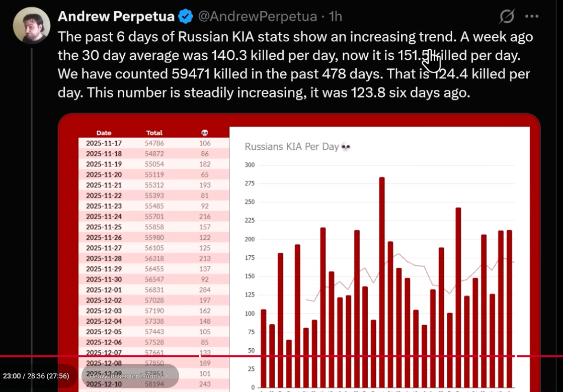
Task: Click the blue verified badge
Action: tap(186, 17)
